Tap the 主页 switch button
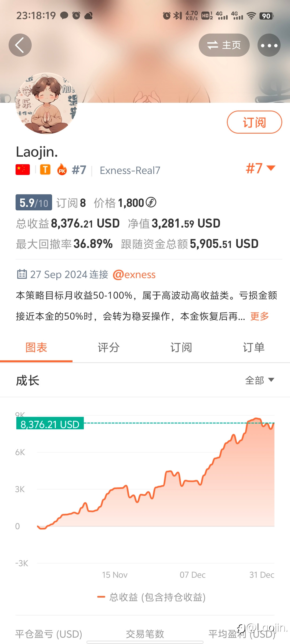 click(x=224, y=45)
